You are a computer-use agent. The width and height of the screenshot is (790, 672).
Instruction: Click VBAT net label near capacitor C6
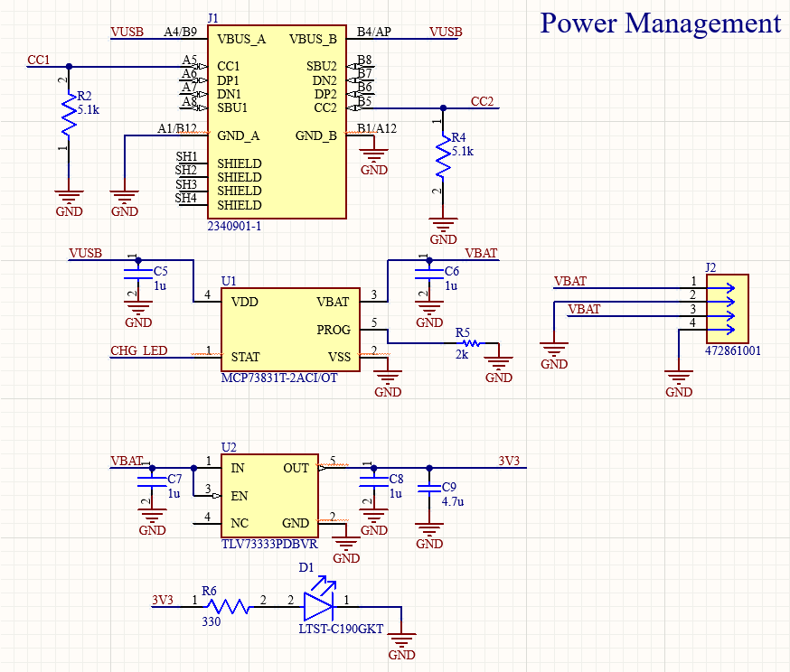point(481,253)
